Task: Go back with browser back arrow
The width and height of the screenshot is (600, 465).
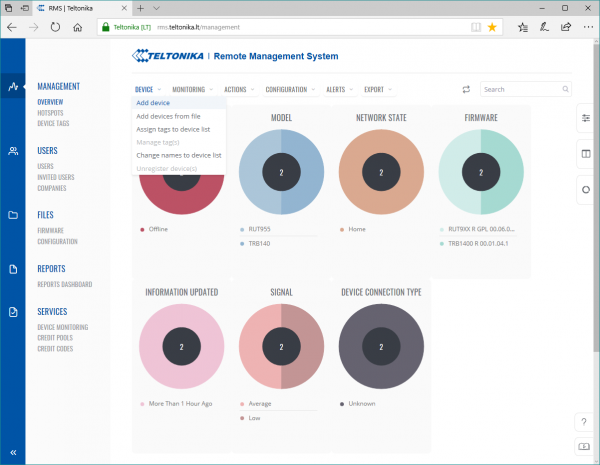Action: pos(12,27)
